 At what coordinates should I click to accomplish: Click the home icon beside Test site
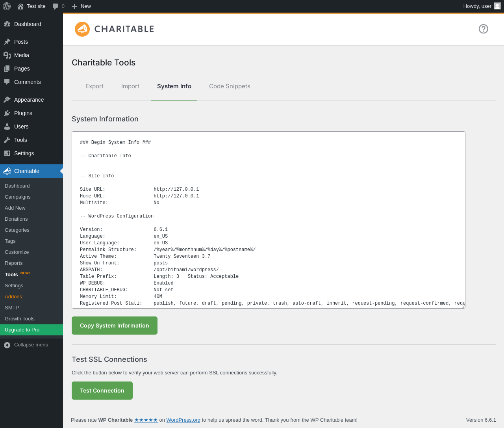[x=20, y=6]
